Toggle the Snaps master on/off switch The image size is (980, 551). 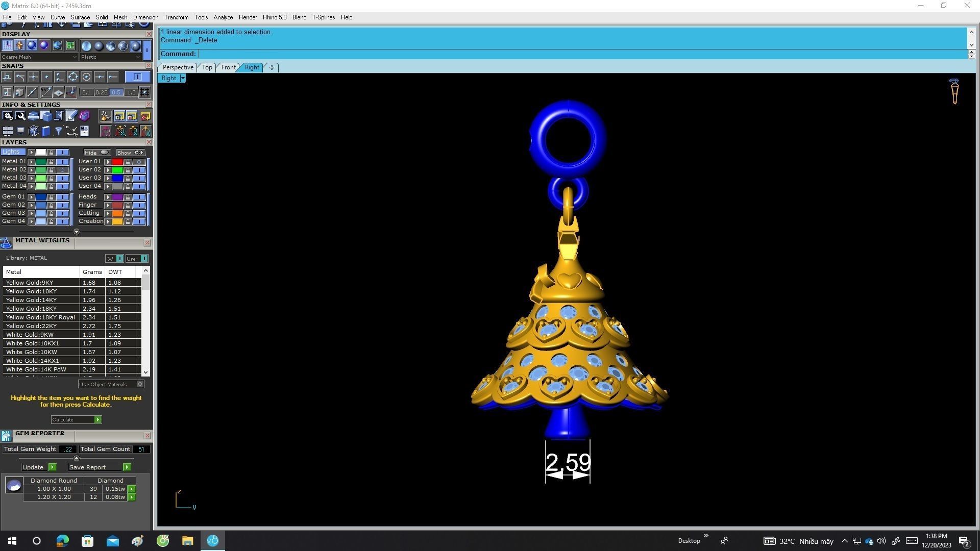click(x=137, y=77)
